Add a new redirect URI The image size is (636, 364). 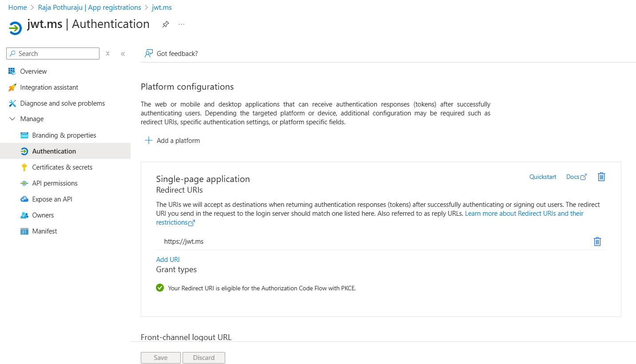pos(167,259)
